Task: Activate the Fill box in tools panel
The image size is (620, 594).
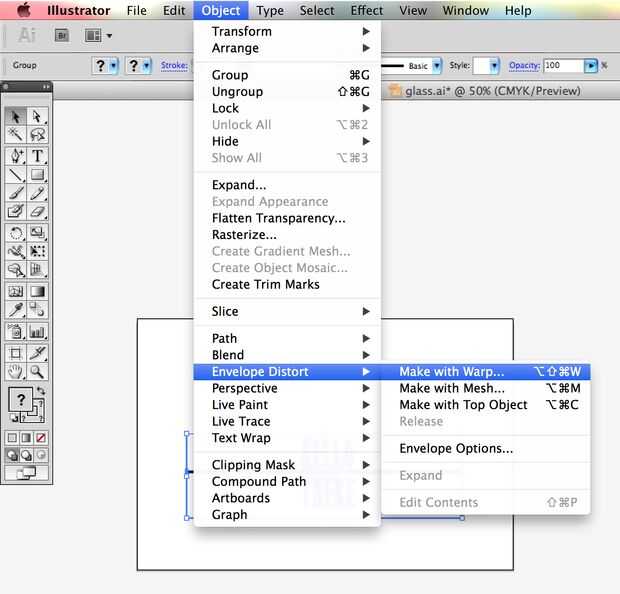Action: click(x=21, y=400)
